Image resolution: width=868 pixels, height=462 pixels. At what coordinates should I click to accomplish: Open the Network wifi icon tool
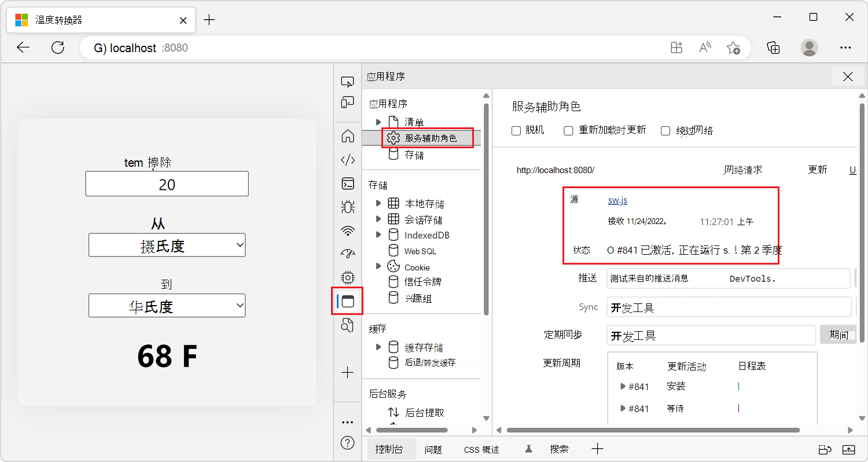click(347, 230)
